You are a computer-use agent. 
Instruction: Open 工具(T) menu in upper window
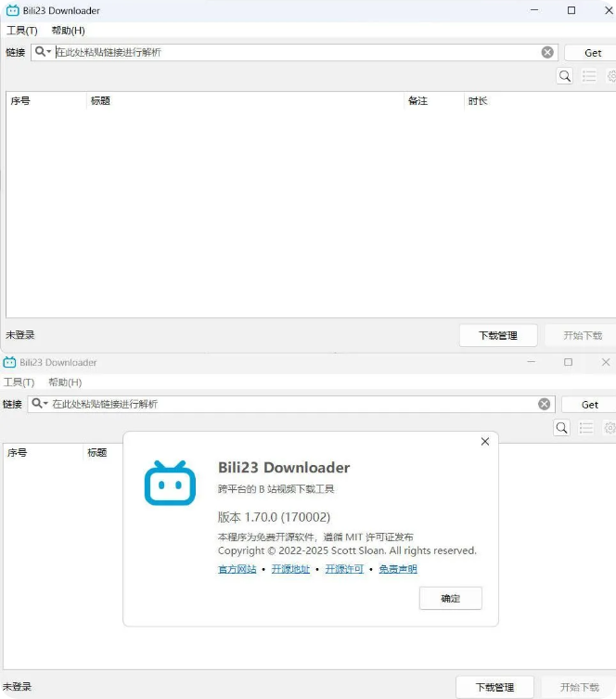[x=22, y=31]
